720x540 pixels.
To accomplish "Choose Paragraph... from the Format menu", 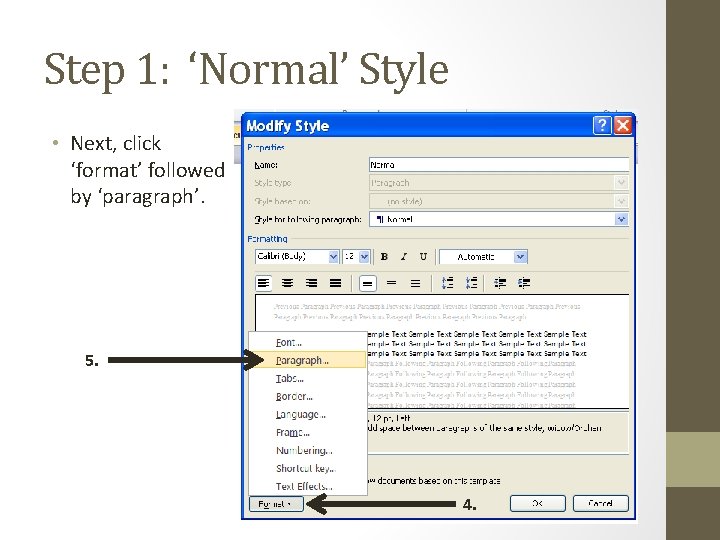I will point(307,360).
